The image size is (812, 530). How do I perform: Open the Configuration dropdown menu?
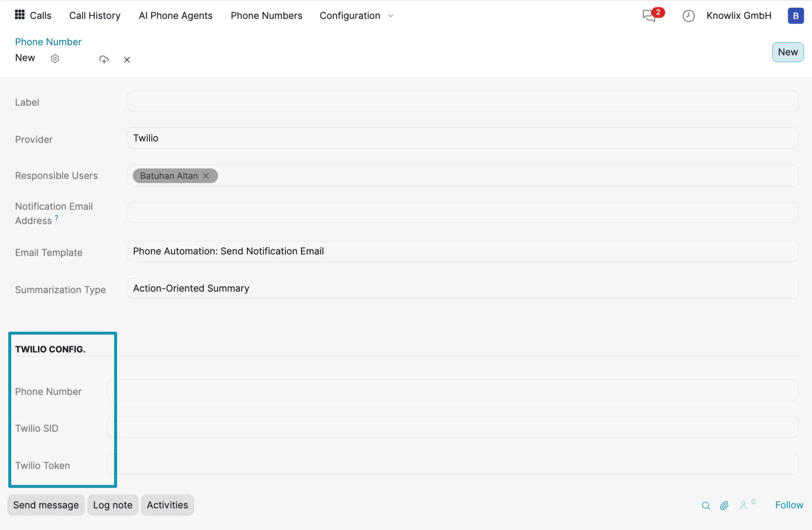(x=356, y=15)
